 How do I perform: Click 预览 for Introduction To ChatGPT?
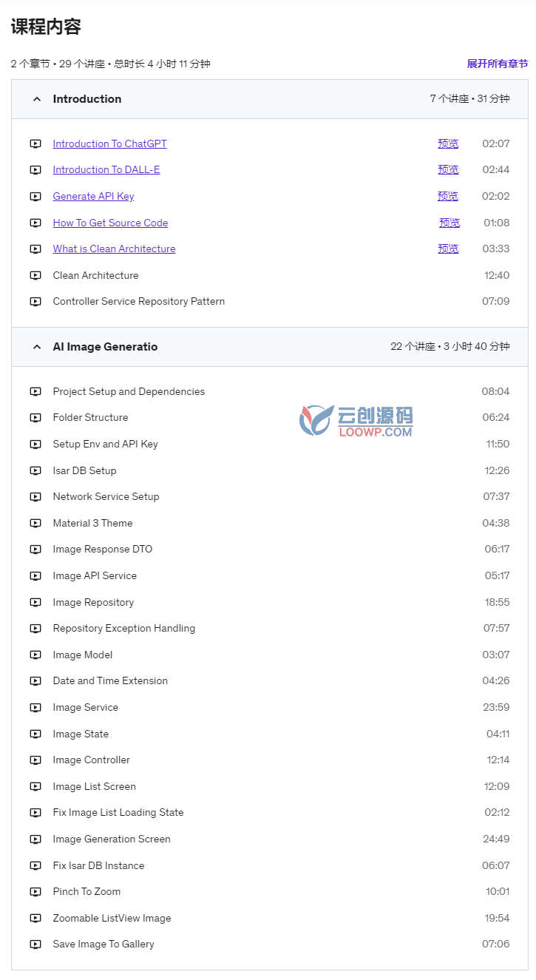pos(448,143)
